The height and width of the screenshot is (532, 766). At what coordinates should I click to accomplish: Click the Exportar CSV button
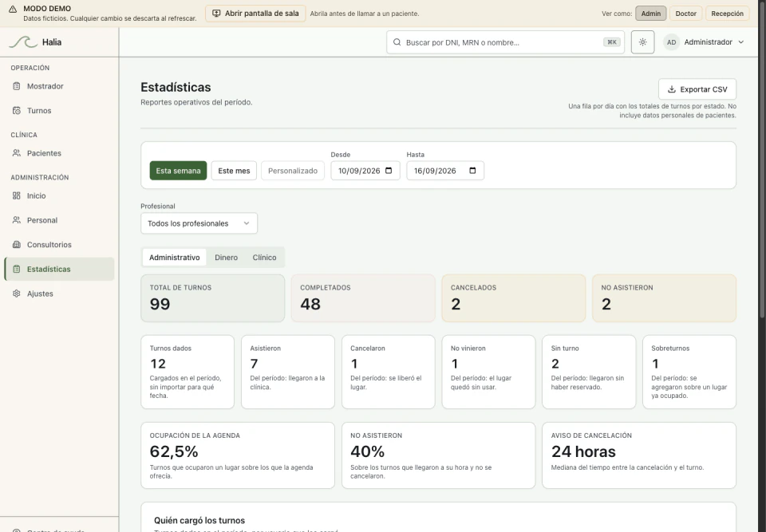click(697, 89)
